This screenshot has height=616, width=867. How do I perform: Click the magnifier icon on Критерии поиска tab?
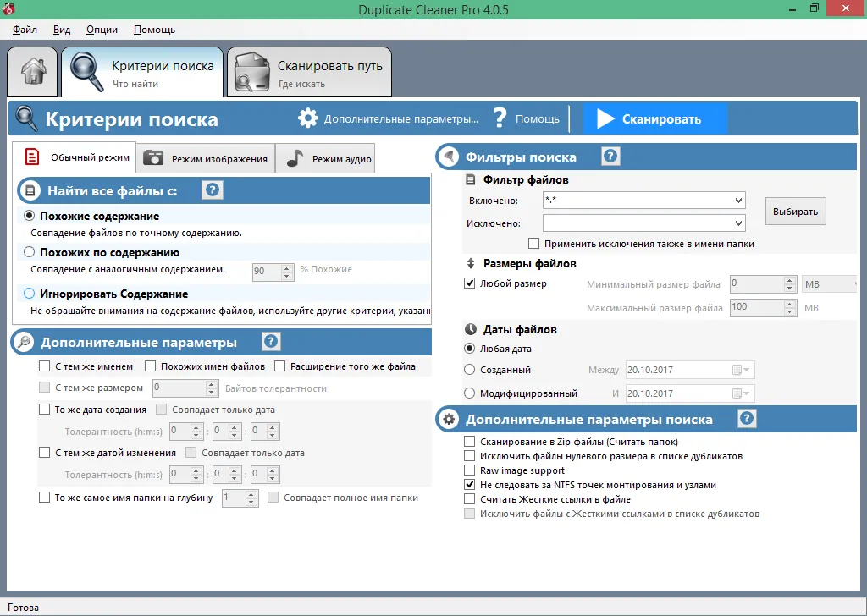coord(87,72)
